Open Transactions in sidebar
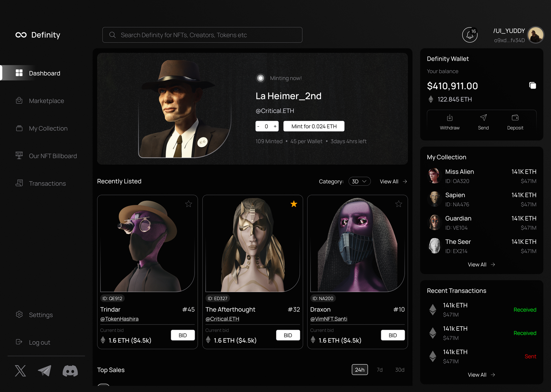The image size is (551, 392). click(x=41, y=183)
